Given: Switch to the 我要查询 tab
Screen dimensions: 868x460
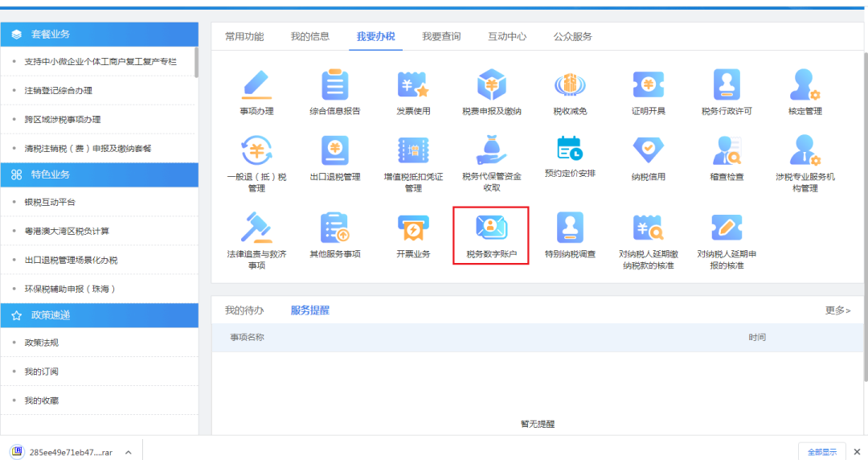Looking at the screenshot, I should [x=441, y=36].
